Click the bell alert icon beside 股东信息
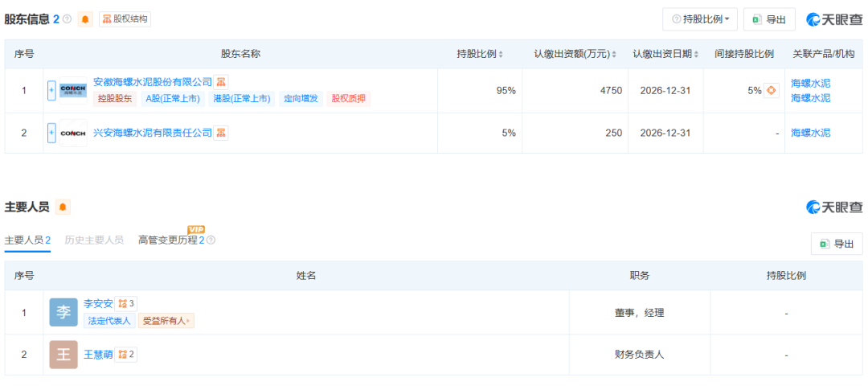 [85, 19]
